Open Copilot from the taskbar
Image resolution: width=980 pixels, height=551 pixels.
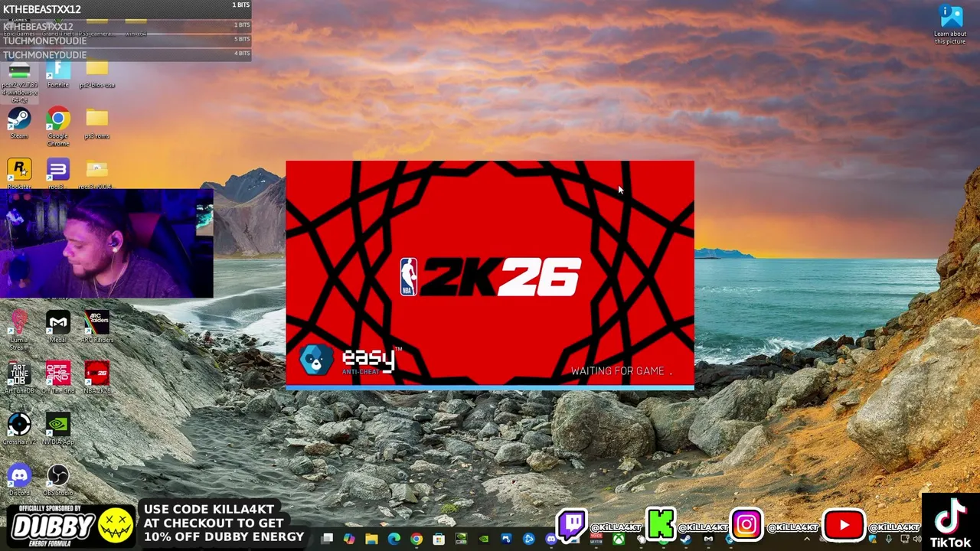tap(349, 539)
